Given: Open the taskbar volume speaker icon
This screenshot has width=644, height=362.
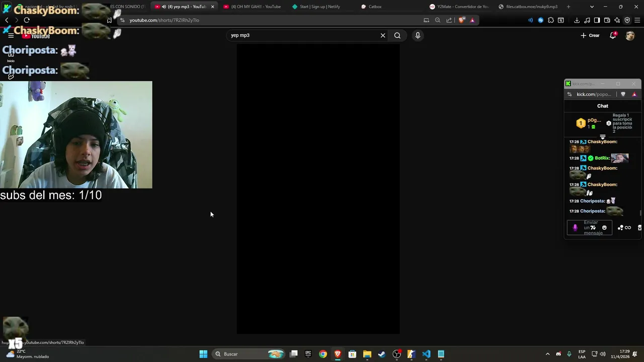Looking at the screenshot, I should (x=603, y=354).
